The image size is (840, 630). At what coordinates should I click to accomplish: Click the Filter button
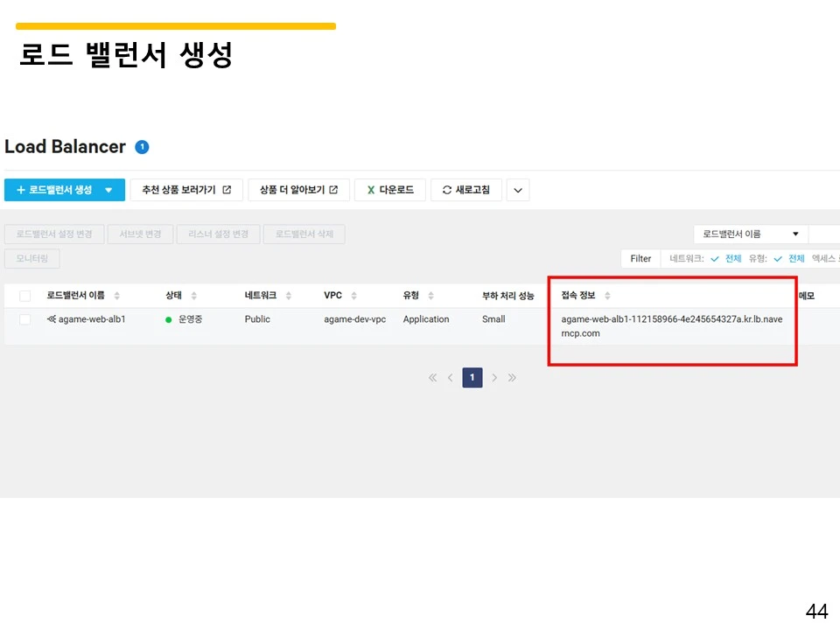click(640, 258)
